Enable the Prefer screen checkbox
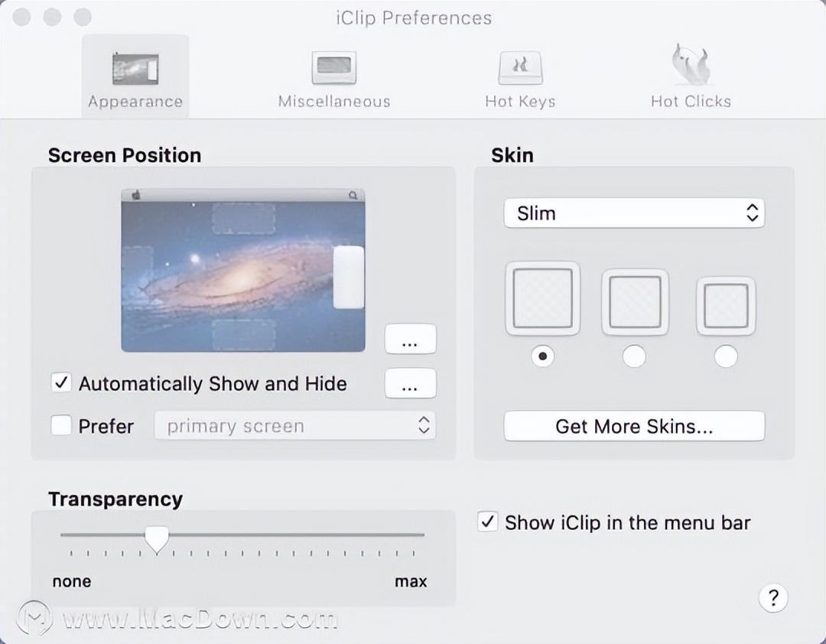The image size is (826, 644). pos(61,425)
